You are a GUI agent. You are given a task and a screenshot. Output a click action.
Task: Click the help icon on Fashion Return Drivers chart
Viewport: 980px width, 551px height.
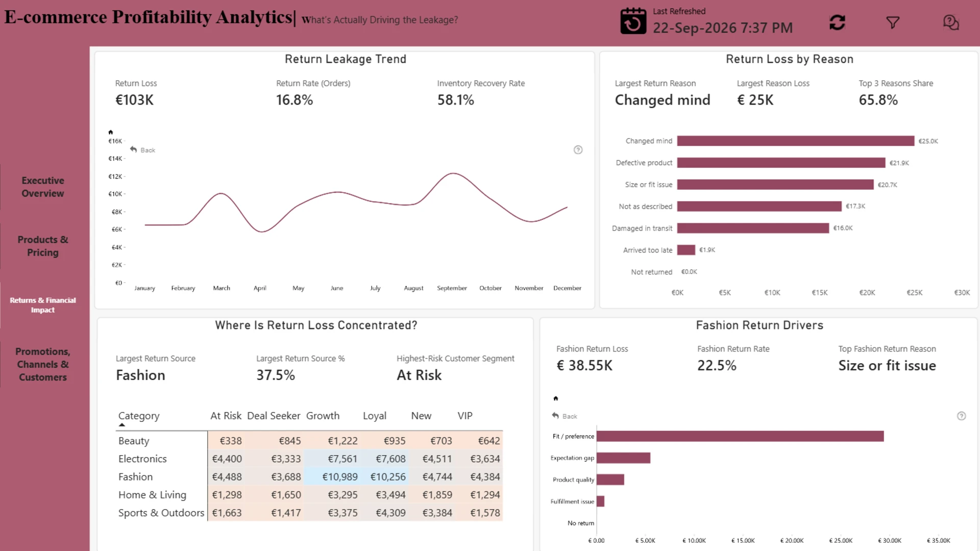[961, 416]
